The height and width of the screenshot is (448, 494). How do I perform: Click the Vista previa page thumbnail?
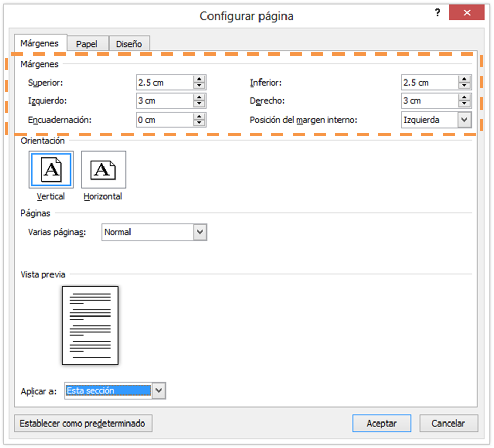90,326
